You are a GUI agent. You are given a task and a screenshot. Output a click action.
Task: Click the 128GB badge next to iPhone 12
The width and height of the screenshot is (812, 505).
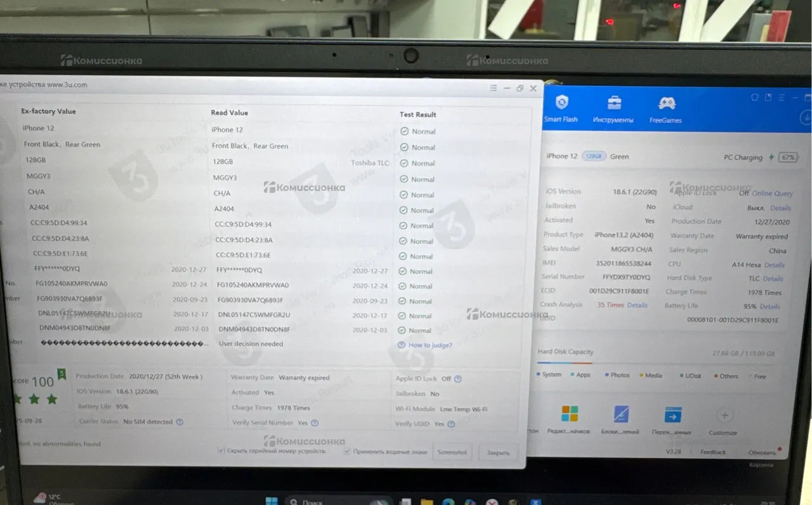(594, 156)
